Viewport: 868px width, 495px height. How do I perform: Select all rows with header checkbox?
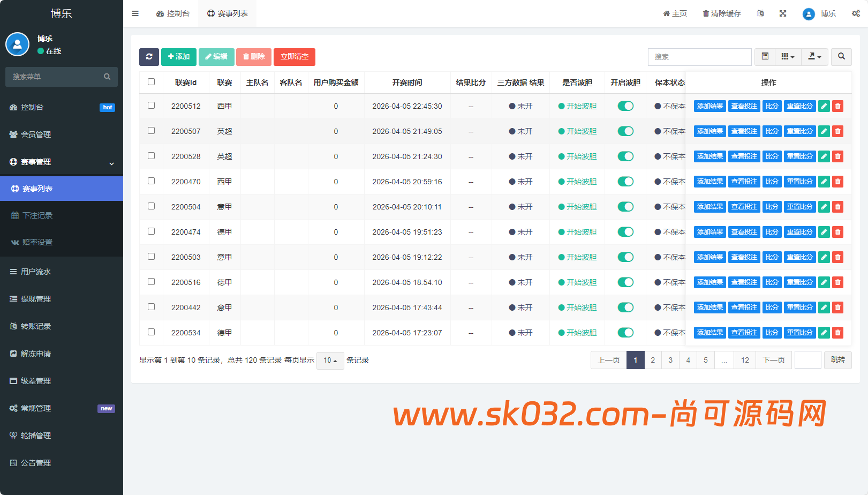tap(152, 82)
